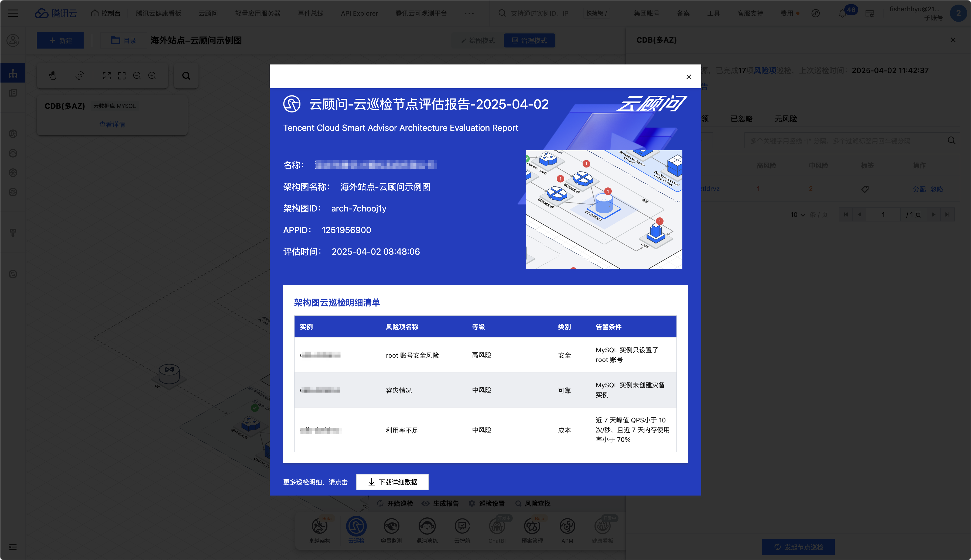Zoom out the canvas
Image resolution: width=971 pixels, height=560 pixels.
coord(137,76)
